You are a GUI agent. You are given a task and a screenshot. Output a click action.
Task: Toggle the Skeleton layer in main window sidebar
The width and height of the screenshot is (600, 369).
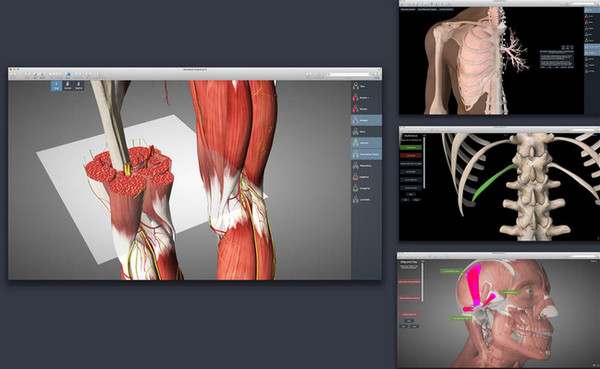pyautogui.click(x=366, y=98)
